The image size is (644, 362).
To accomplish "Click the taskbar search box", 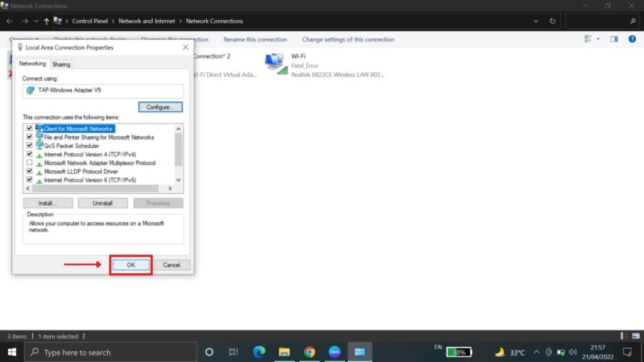I will click(111, 352).
